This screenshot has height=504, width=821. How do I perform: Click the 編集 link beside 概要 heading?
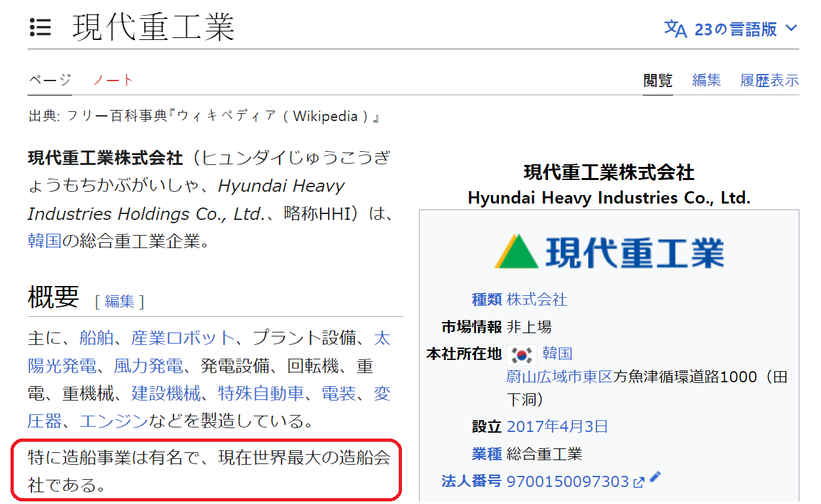coord(120,301)
